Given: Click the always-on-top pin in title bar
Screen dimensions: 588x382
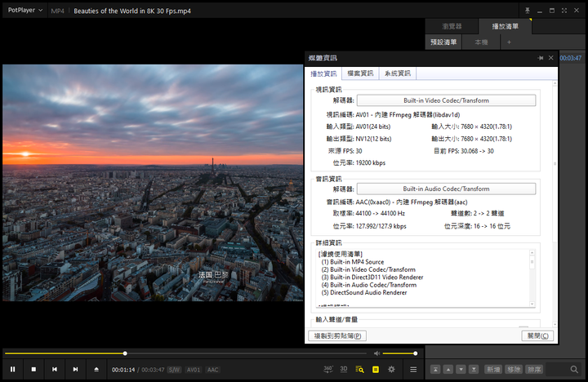Looking at the screenshot, I should (x=528, y=11).
